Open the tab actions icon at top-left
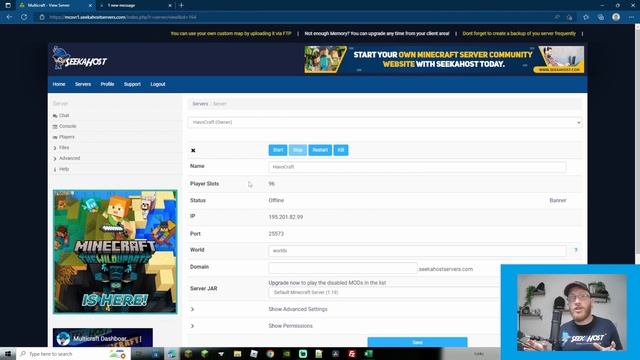Image resolution: width=640 pixels, height=360 pixels. [x=8, y=5]
